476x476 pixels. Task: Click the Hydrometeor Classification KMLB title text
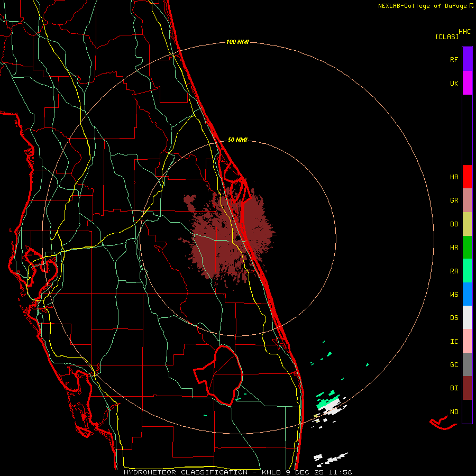click(237, 472)
